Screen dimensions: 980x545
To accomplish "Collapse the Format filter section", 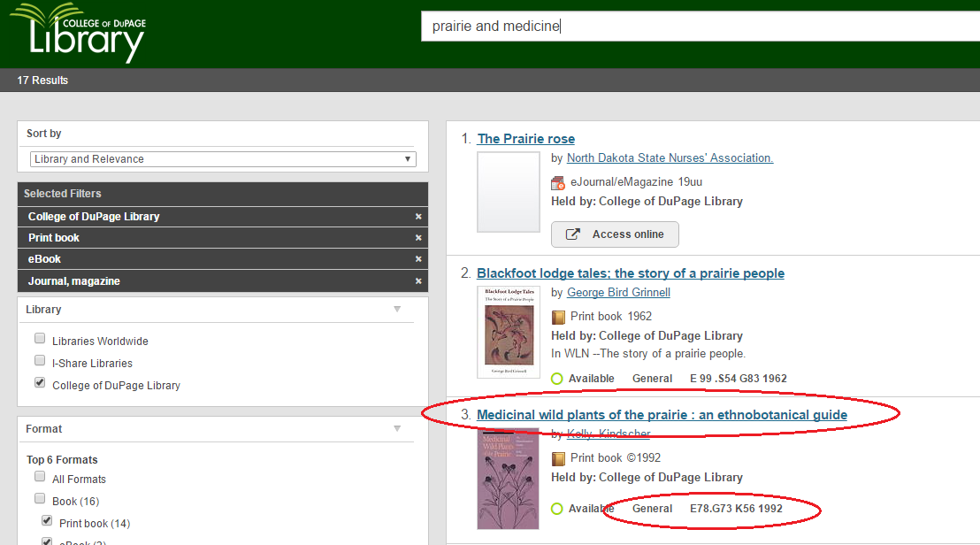I will [x=397, y=428].
